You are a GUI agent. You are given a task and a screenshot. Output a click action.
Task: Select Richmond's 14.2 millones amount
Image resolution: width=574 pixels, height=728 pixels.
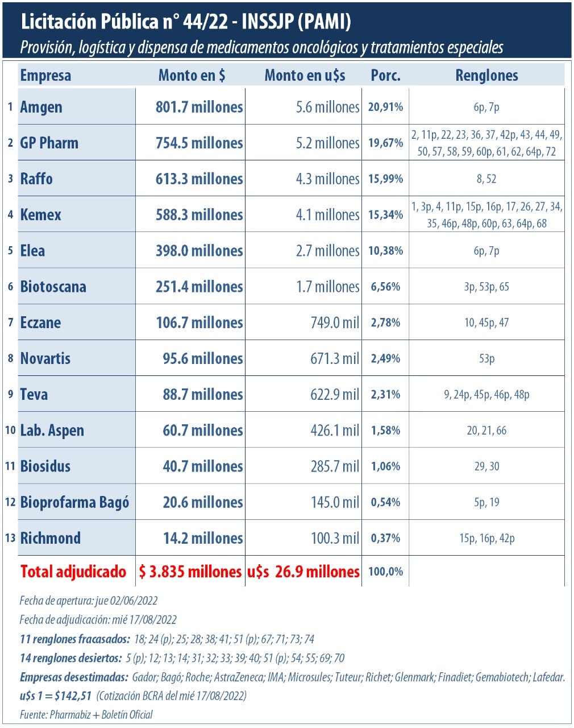[x=203, y=538]
